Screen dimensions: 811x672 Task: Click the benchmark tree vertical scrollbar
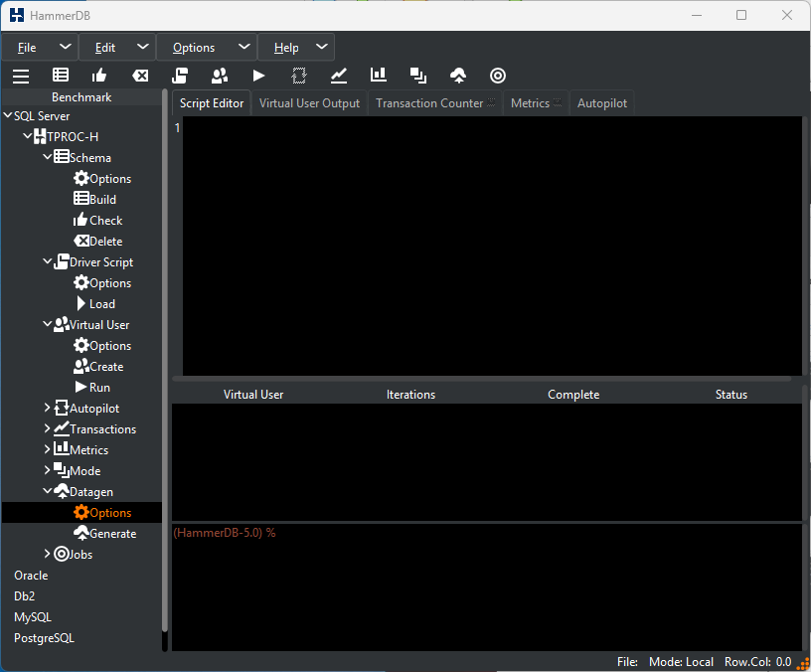(165, 362)
